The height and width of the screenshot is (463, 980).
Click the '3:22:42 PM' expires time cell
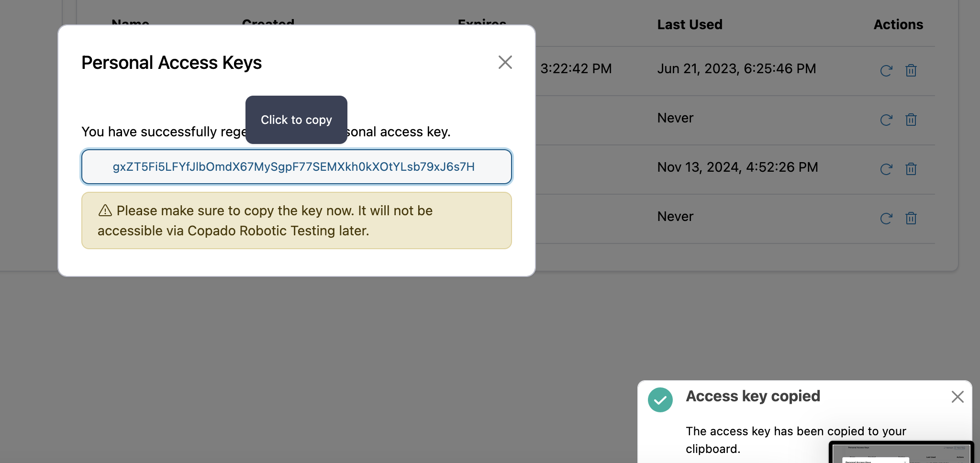(x=576, y=69)
